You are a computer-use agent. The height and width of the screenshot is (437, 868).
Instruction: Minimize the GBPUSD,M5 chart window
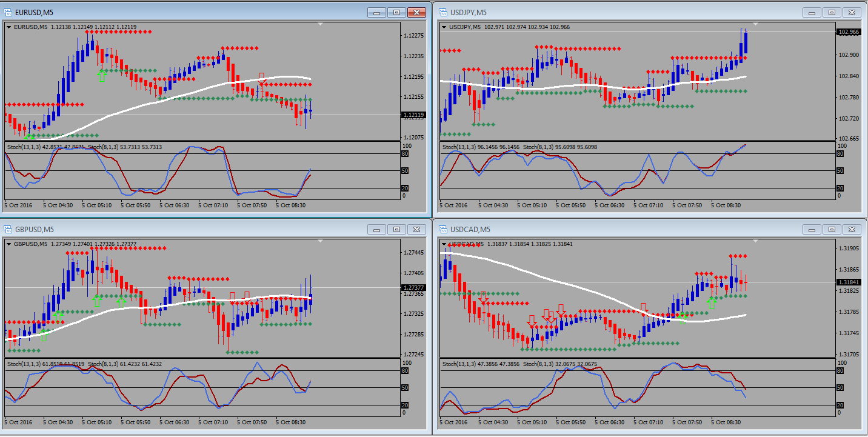click(x=377, y=229)
